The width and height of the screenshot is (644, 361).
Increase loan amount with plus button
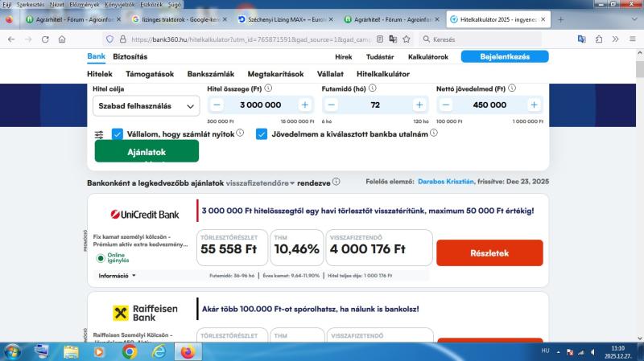[x=304, y=105]
